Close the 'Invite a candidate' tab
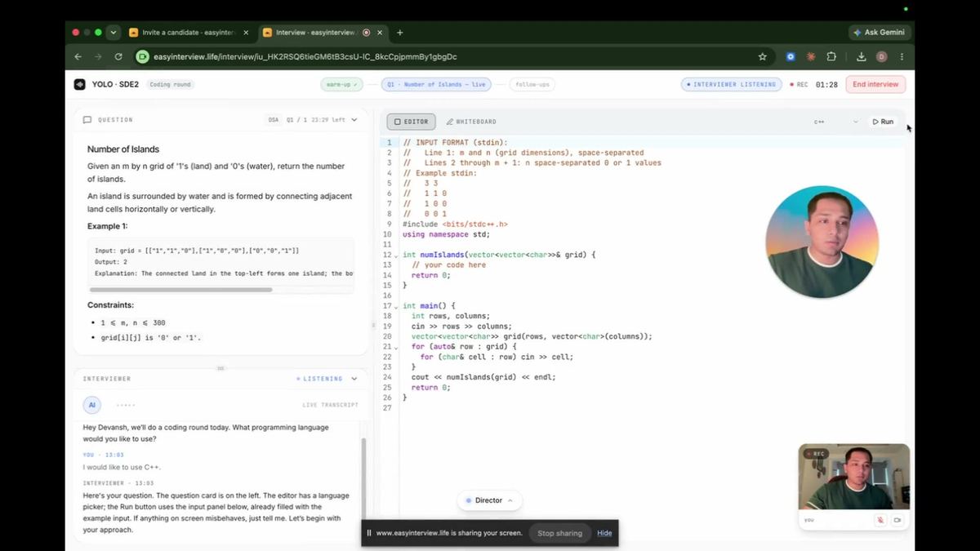Screen dimensions: 980x551 [x=246, y=33]
